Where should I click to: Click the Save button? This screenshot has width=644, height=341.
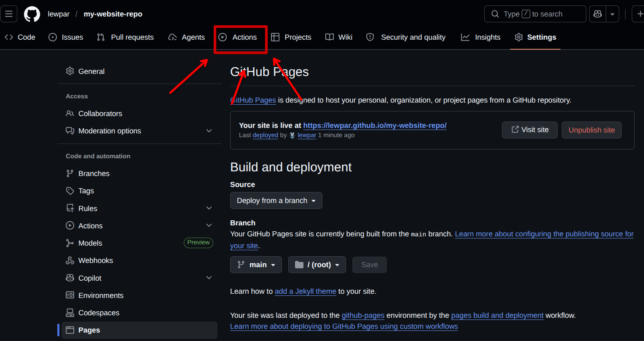click(x=370, y=265)
